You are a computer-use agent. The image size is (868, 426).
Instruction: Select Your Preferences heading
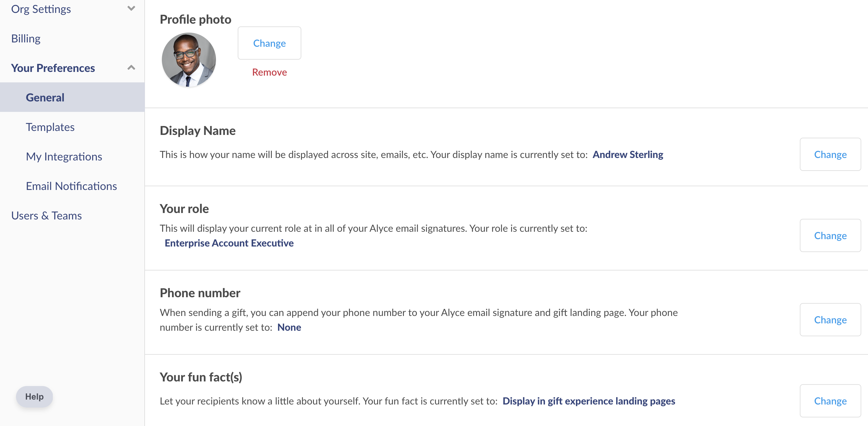pyautogui.click(x=53, y=68)
